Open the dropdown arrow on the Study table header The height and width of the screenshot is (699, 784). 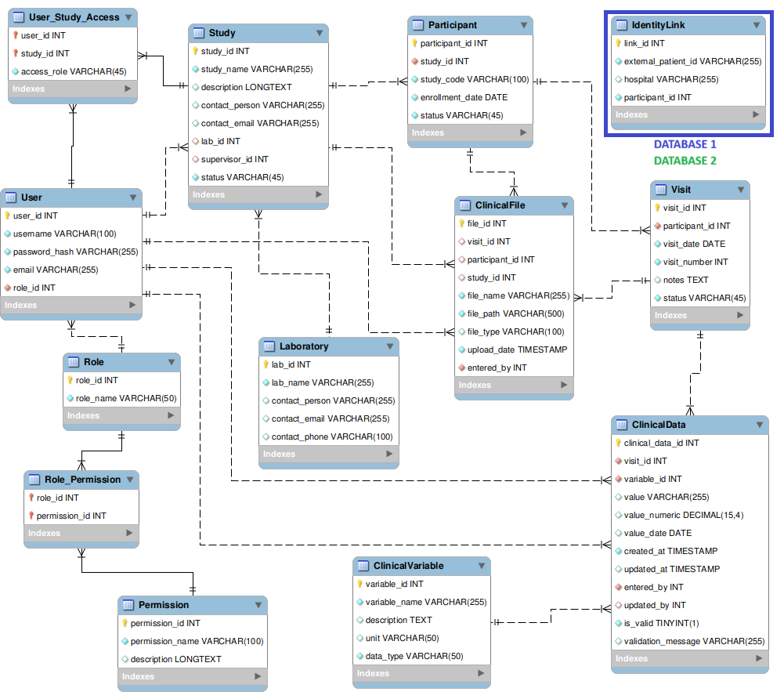319,33
